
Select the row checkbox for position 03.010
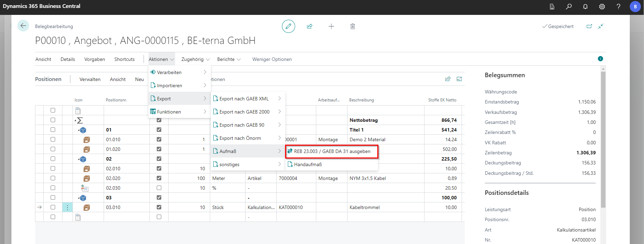(53, 207)
